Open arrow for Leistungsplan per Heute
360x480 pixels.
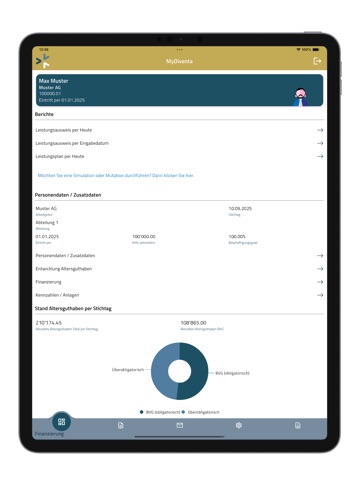320,156
